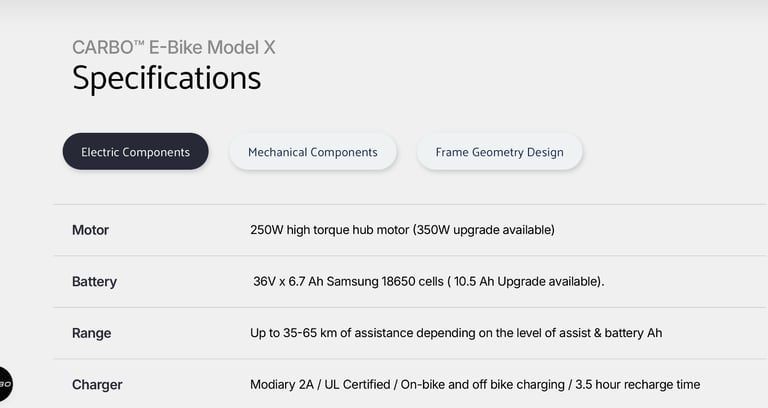Image resolution: width=768 pixels, height=408 pixels.
Task: Click the 10.5 Ah Upgrade available note
Action: (525, 282)
